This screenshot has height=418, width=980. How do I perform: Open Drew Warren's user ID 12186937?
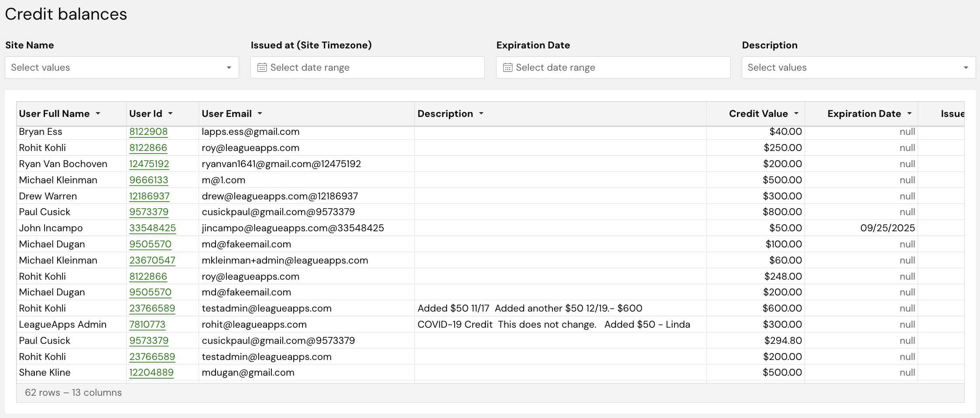point(149,196)
